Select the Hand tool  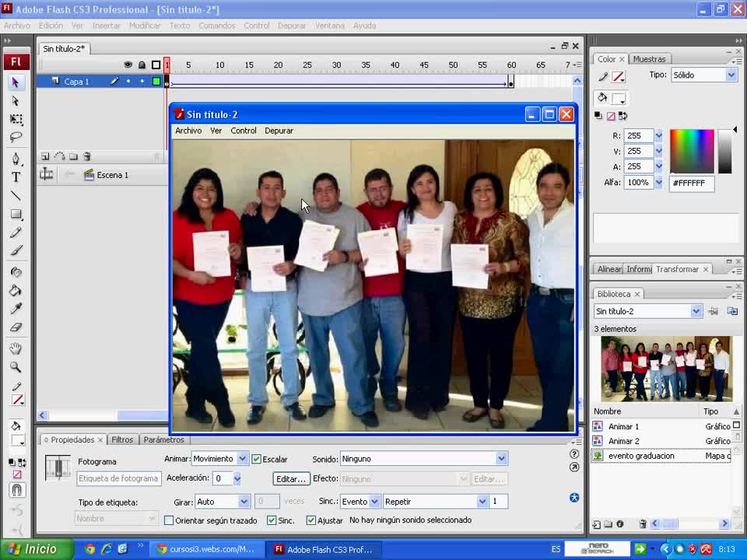[x=16, y=348]
